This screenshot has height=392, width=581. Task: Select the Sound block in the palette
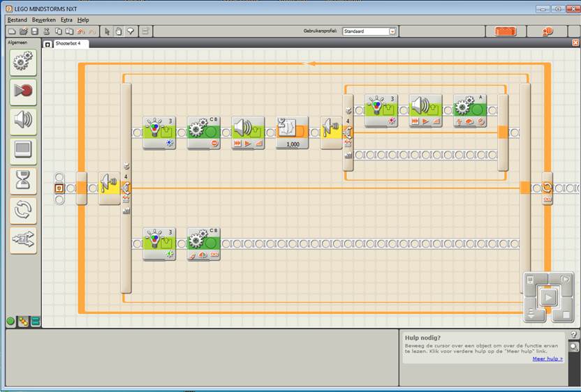coord(23,121)
